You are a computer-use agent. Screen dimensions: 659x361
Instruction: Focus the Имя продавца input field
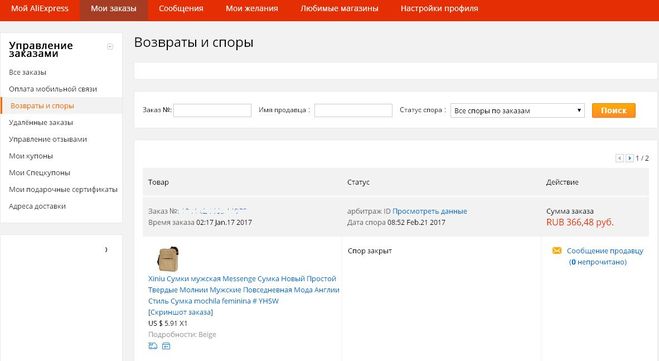pyautogui.click(x=353, y=110)
